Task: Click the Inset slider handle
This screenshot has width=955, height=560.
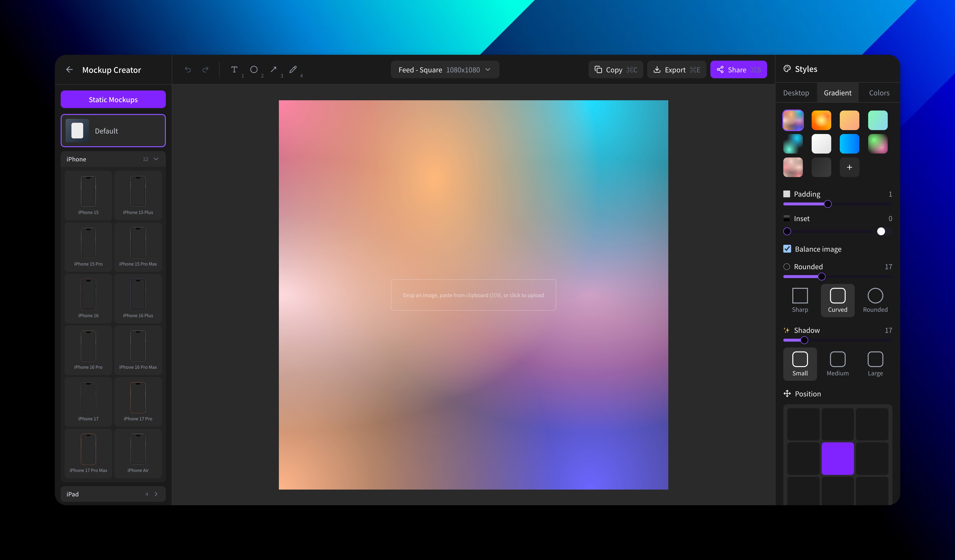Action: (x=787, y=232)
